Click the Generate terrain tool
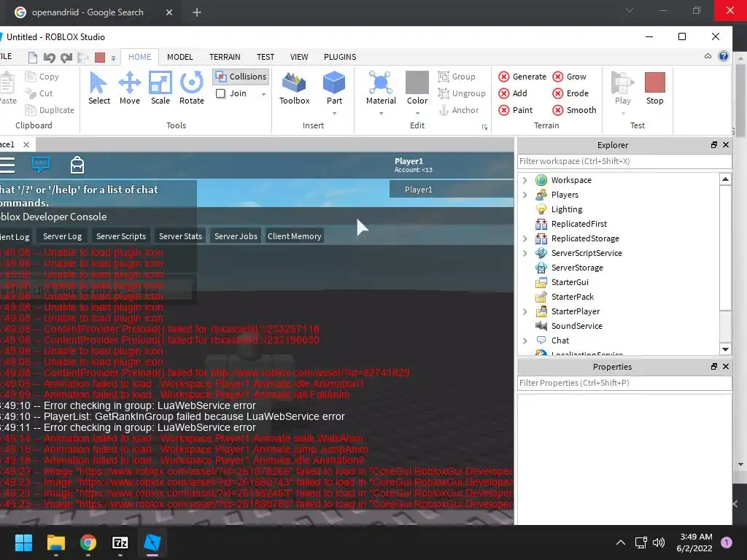747x560 pixels. tap(522, 77)
